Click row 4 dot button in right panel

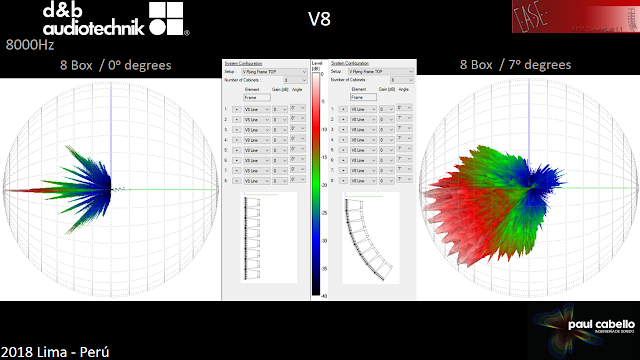pyautogui.click(x=343, y=140)
